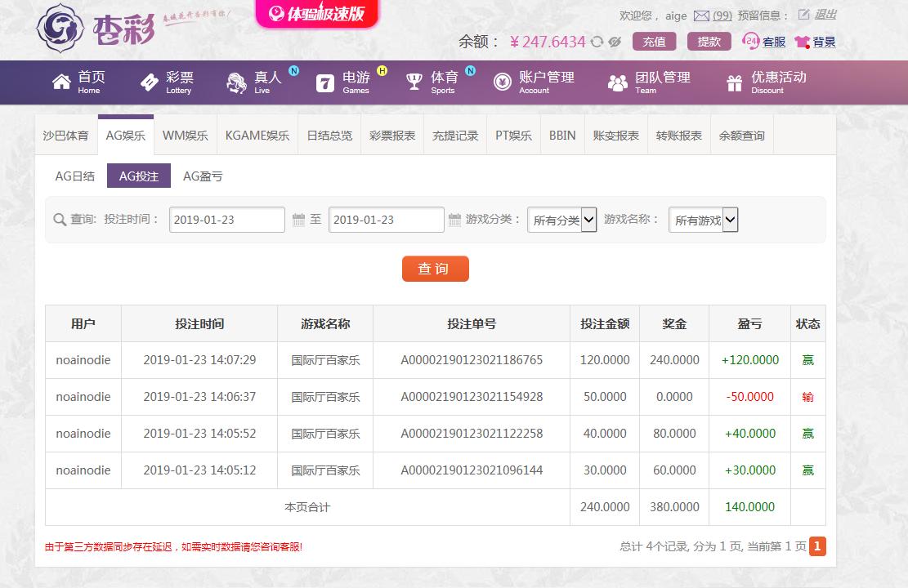Open 体育 Sports menu
Image resolution: width=908 pixels, height=588 pixels.
(x=432, y=82)
